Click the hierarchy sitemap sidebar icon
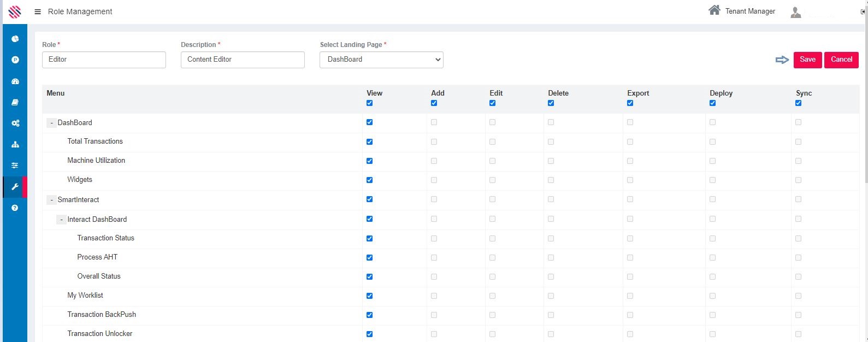Viewport: 868px width, 342px height. point(15,145)
